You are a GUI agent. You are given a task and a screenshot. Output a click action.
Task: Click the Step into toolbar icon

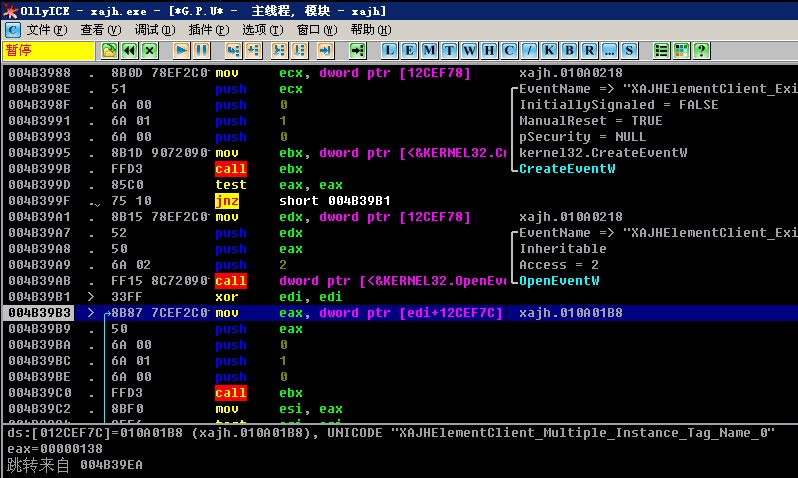[233, 50]
